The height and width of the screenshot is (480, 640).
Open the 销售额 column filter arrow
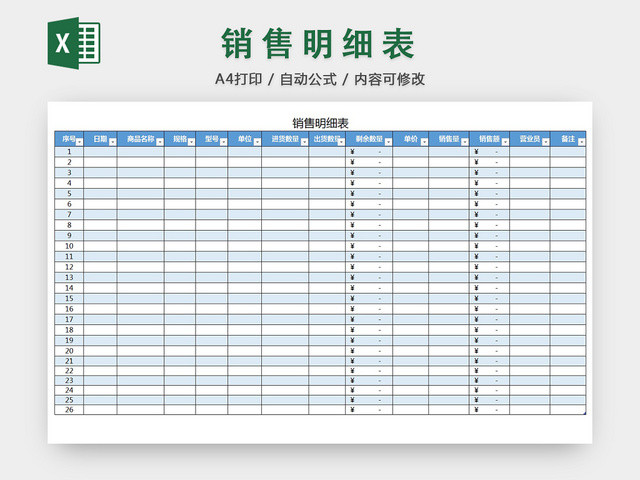tap(505, 142)
